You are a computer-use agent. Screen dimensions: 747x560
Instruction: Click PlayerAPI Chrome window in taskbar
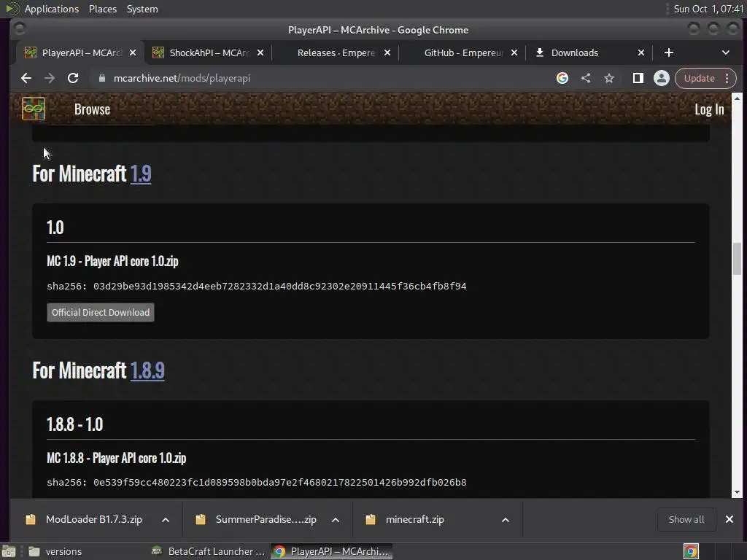point(332,551)
